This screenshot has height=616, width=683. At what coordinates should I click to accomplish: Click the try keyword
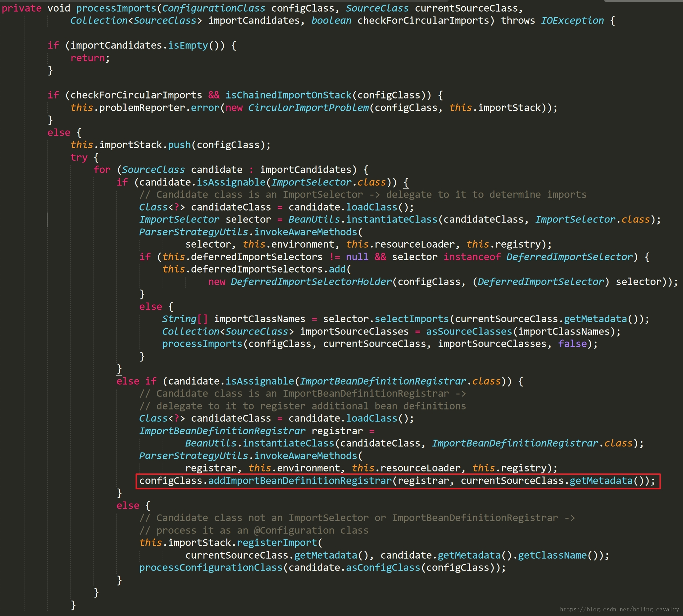[x=79, y=157]
